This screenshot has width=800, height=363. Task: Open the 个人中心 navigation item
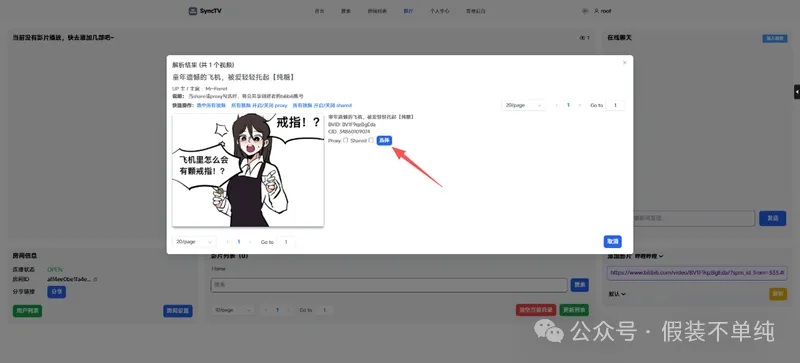(440, 11)
